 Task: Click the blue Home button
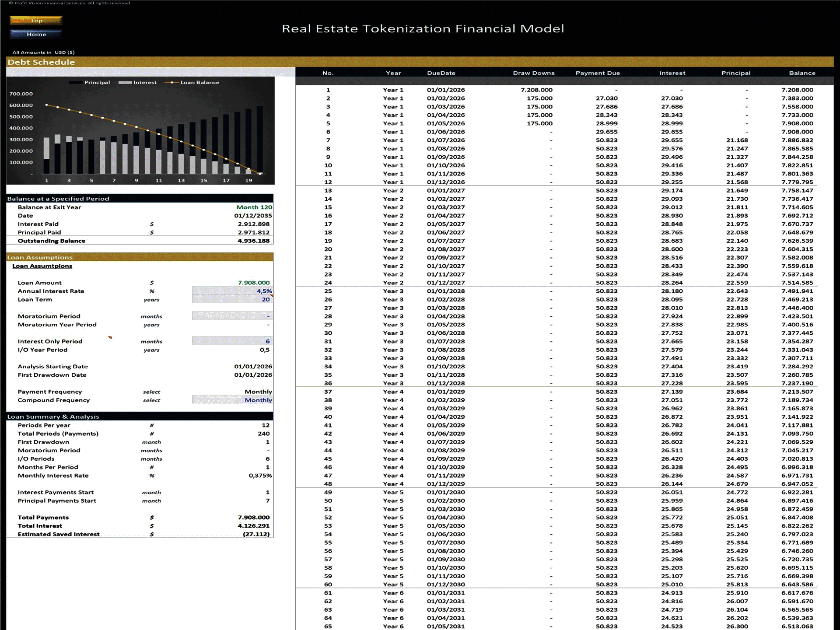point(36,34)
